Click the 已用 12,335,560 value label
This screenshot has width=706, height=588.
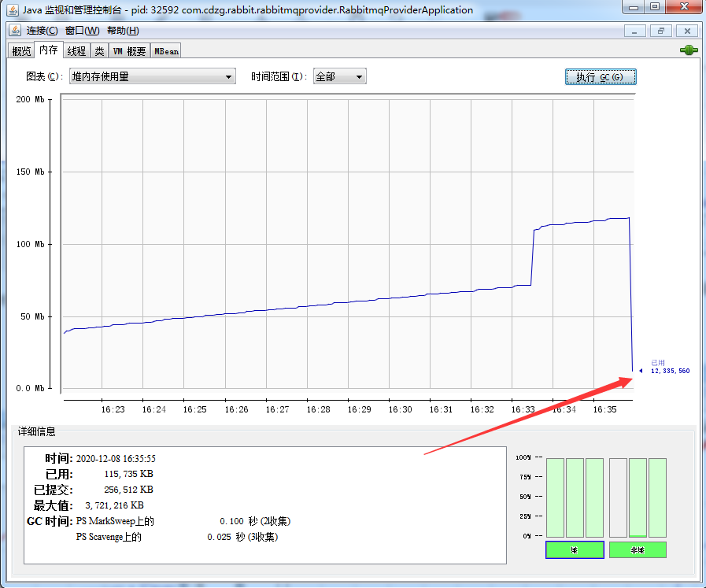pos(670,367)
